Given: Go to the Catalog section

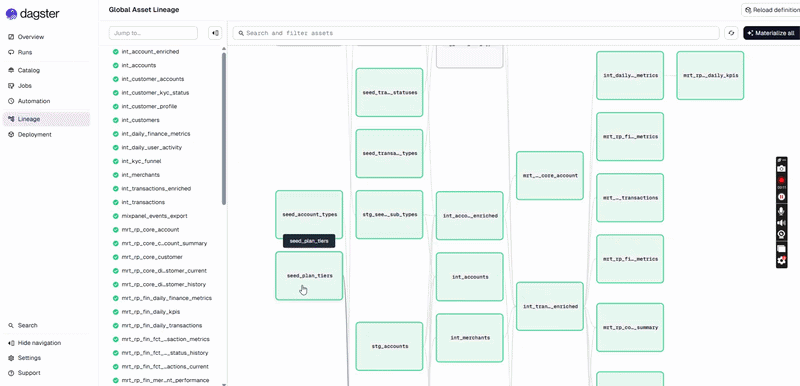Looking at the screenshot, I should [x=24, y=70].
